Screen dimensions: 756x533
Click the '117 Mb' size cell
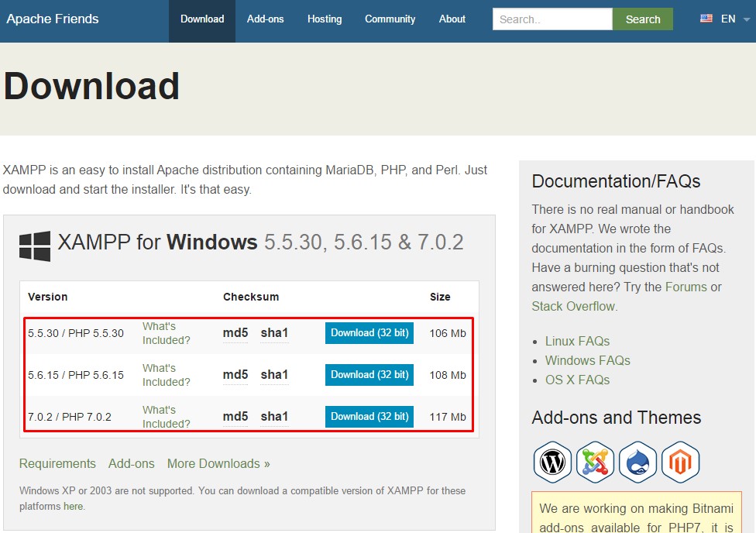[448, 417]
